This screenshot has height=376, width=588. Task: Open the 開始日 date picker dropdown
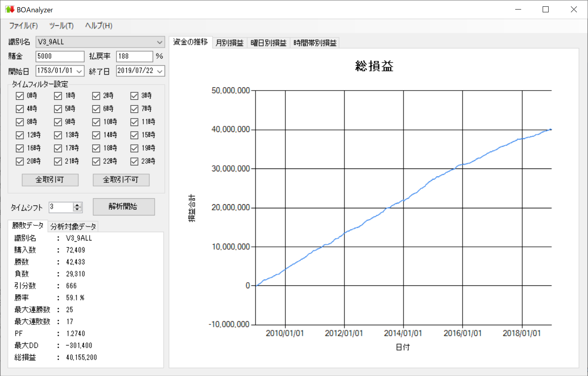(x=80, y=71)
